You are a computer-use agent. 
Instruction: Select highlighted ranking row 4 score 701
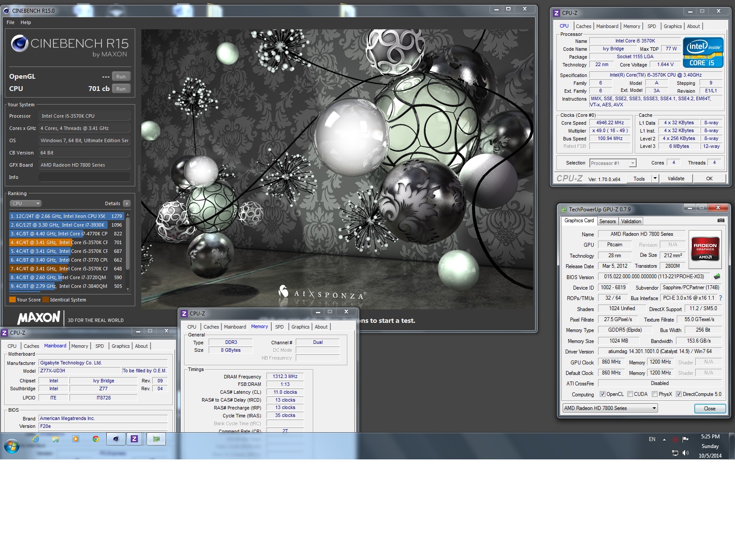click(66, 242)
